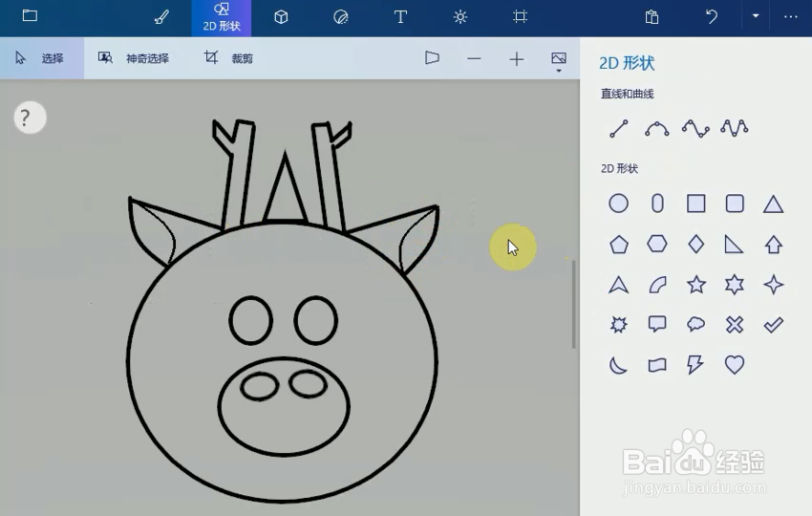
Task: Click the Undo arrow
Action: [712, 16]
